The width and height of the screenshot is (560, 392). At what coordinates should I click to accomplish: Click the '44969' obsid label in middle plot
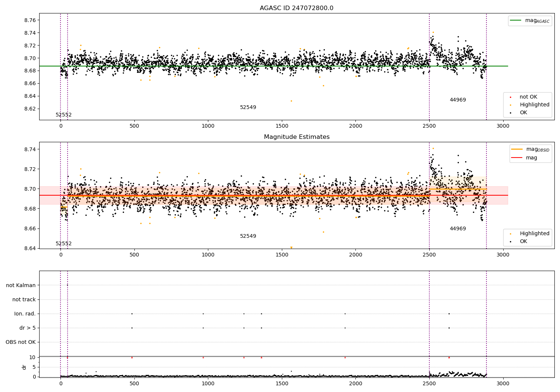[x=458, y=229]
